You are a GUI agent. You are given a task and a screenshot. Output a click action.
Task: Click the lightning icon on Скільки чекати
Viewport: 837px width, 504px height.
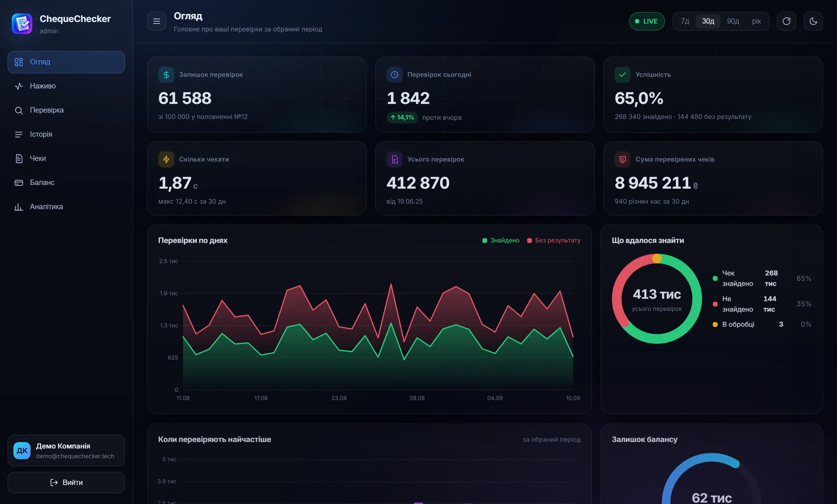click(166, 159)
